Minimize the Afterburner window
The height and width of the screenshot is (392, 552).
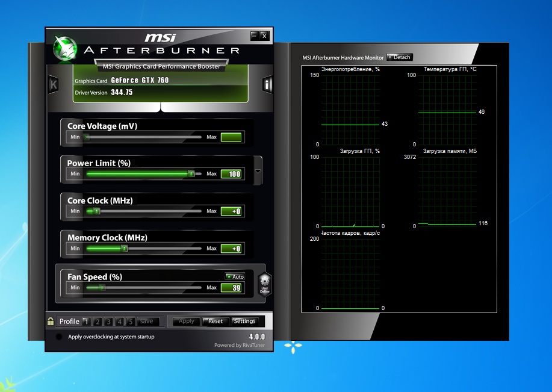coord(255,36)
